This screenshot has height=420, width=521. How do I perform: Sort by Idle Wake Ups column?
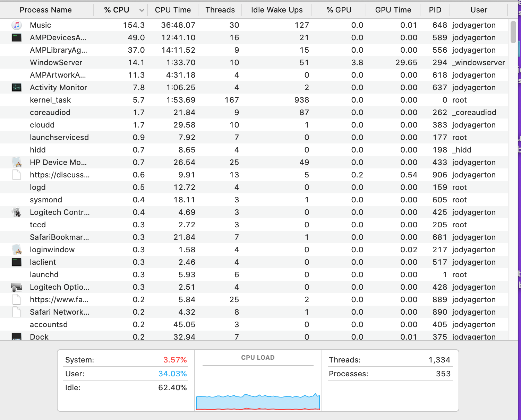(x=277, y=10)
